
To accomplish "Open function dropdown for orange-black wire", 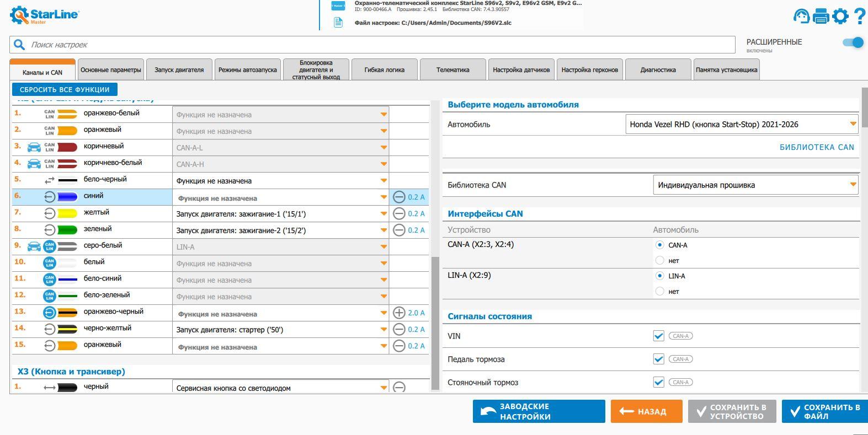I will (x=281, y=313).
